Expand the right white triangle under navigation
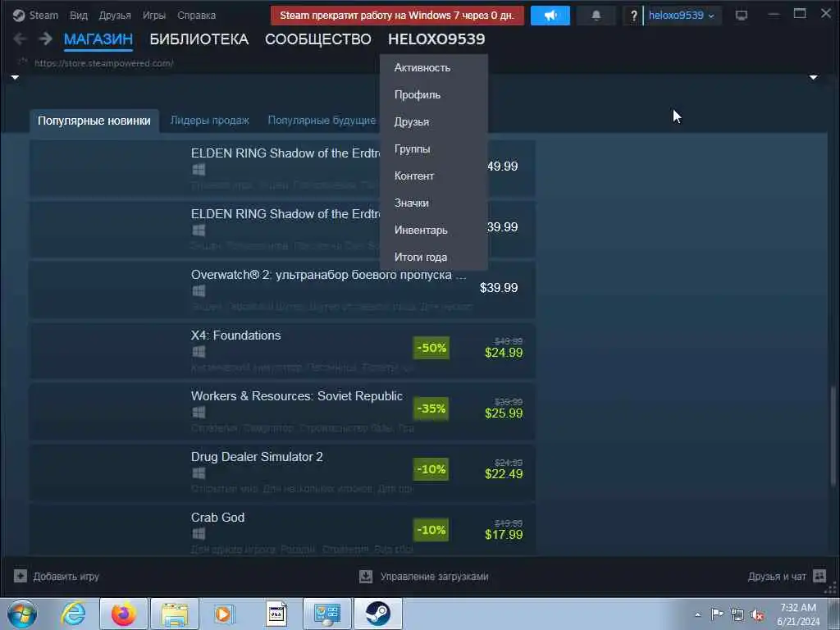Viewport: 840px width, 630px height. pyautogui.click(x=813, y=78)
